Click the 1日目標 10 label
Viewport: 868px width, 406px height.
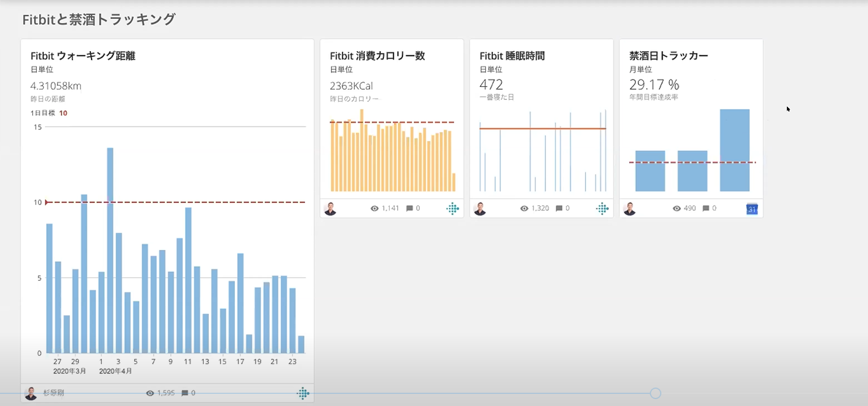(x=49, y=113)
